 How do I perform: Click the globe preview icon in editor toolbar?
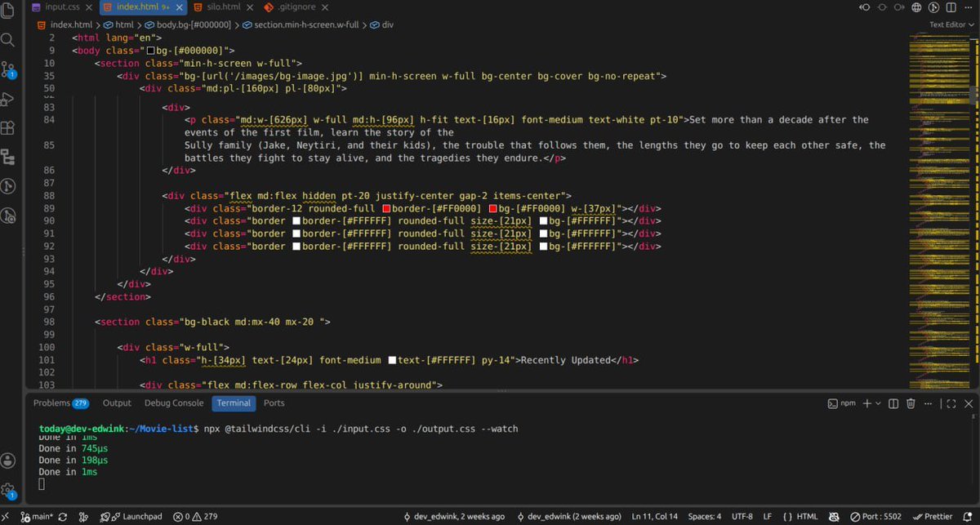(916, 7)
